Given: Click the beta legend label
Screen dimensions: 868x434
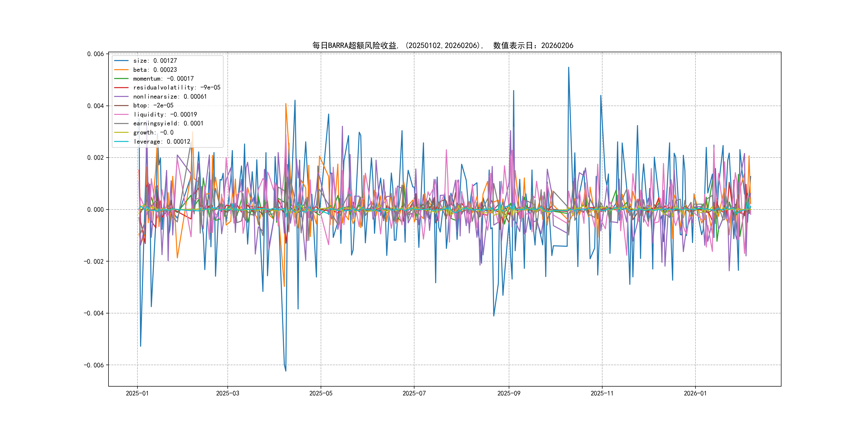Looking at the screenshot, I should (x=155, y=70).
